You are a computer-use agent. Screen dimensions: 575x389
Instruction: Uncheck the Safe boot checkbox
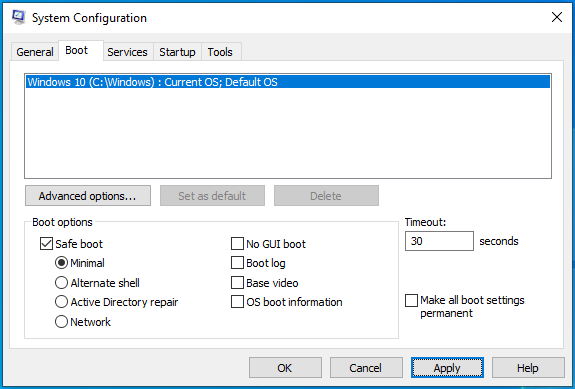tap(46, 244)
